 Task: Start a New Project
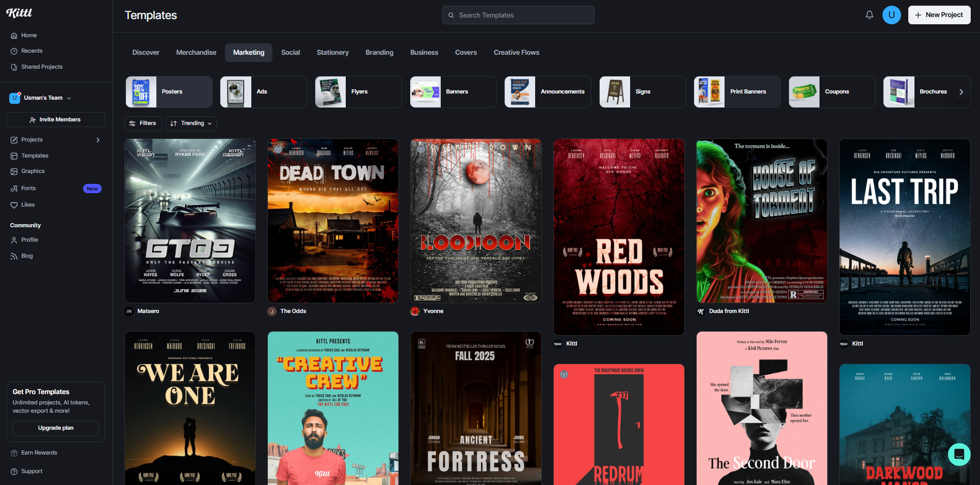939,15
